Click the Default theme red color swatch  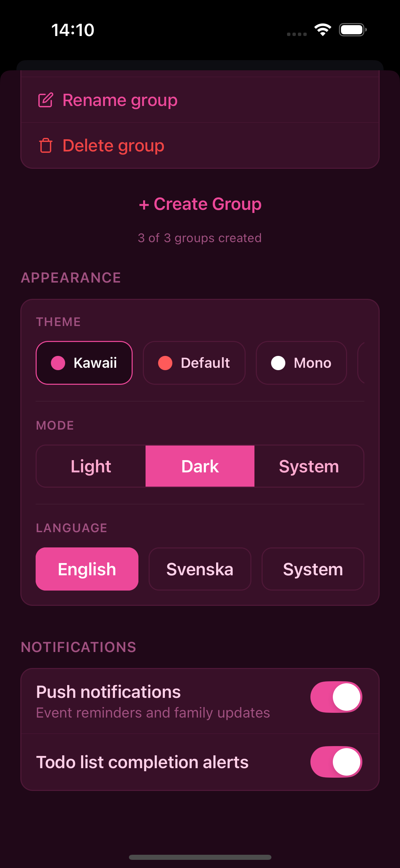166,363
